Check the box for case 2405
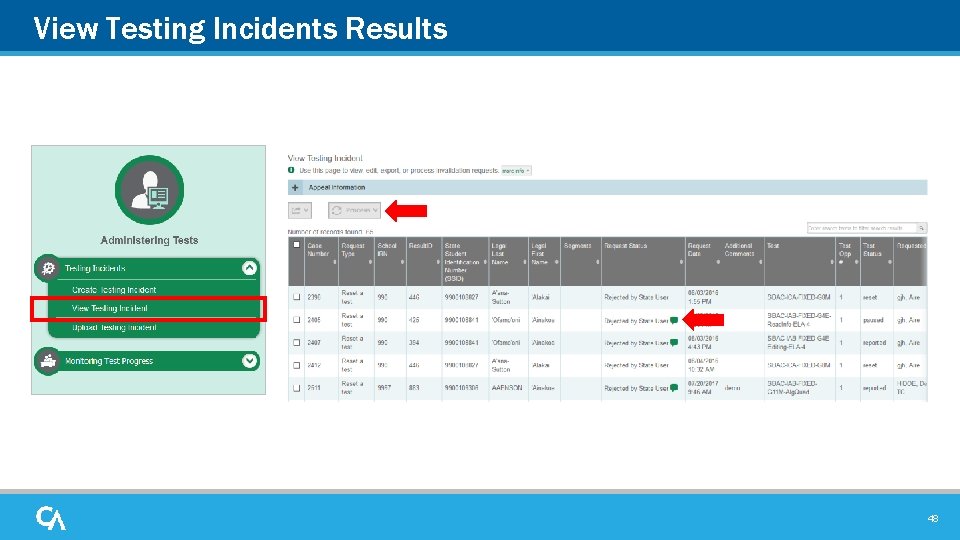Viewport: 960px width, 540px height. (297, 320)
